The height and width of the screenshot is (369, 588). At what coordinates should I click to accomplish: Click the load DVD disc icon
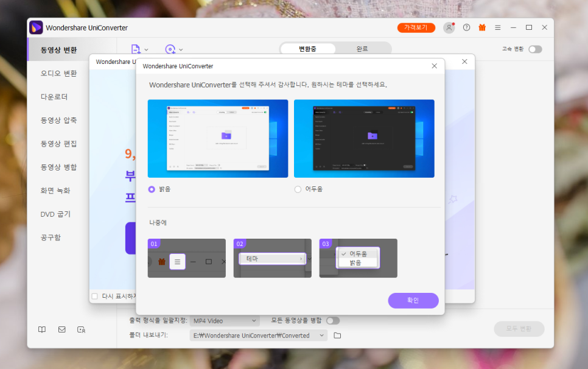tap(170, 49)
